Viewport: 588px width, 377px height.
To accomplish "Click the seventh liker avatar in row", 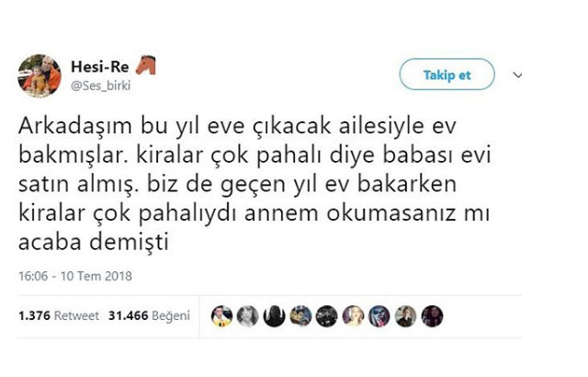I will pyautogui.click(x=379, y=314).
